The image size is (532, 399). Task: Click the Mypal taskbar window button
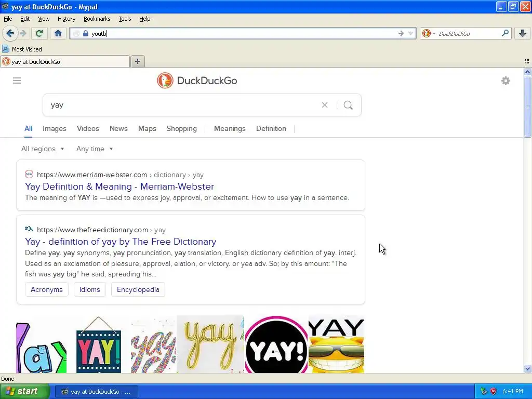point(96,392)
